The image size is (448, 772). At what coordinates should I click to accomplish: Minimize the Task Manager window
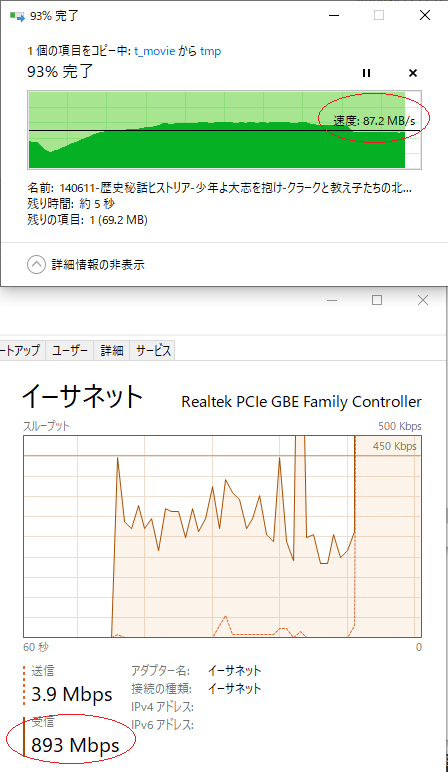pyautogui.click(x=332, y=300)
